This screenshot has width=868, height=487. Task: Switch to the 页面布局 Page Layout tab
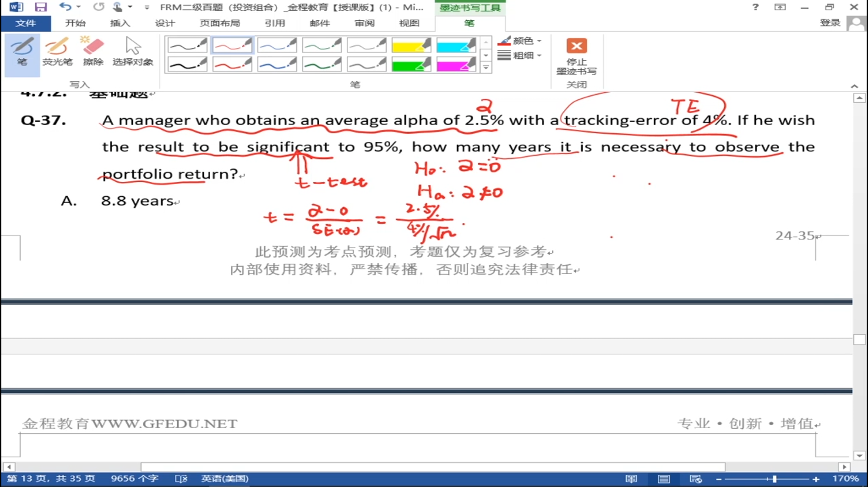220,23
